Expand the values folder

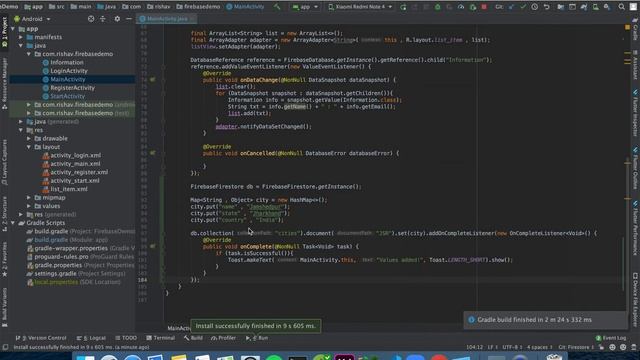point(29,206)
